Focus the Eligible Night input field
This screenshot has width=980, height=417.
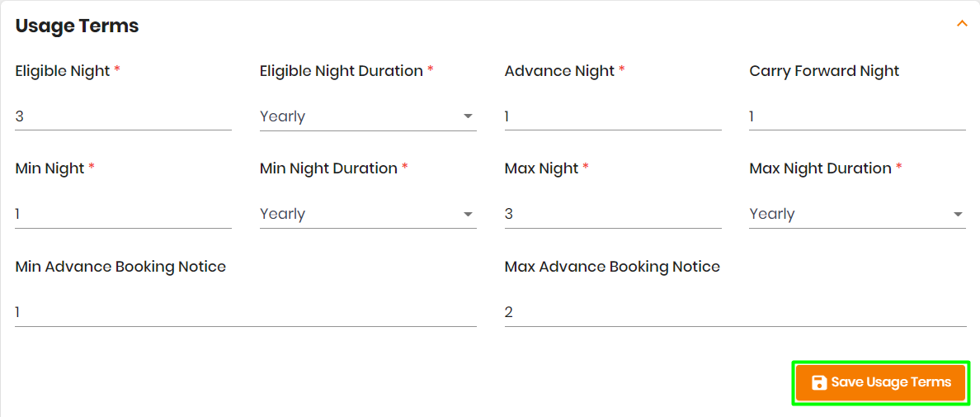tap(123, 117)
